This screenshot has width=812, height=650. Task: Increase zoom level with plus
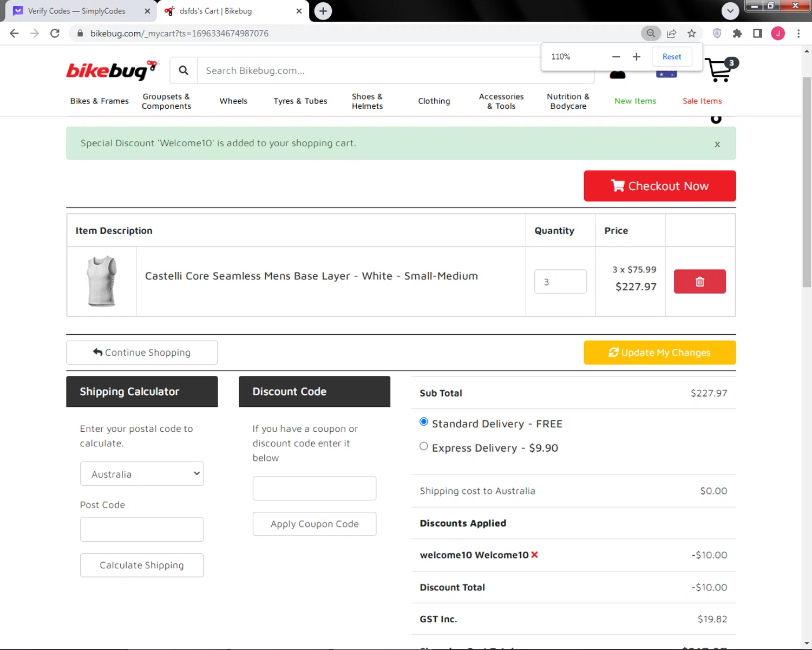pyautogui.click(x=637, y=57)
